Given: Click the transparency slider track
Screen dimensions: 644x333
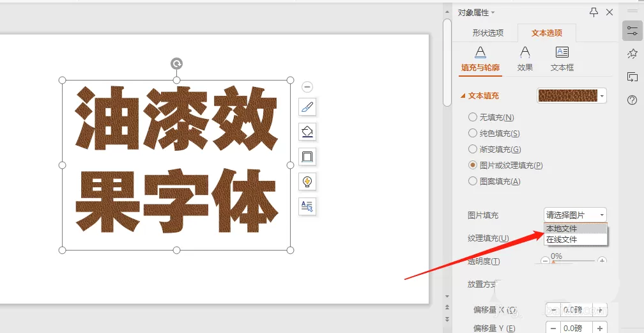Looking at the screenshot, I should (573, 261).
